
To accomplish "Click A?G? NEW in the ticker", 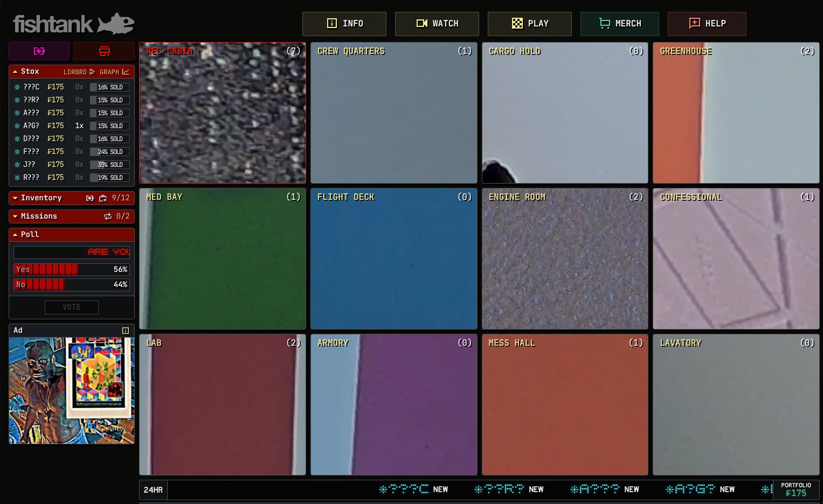I will tap(700, 489).
